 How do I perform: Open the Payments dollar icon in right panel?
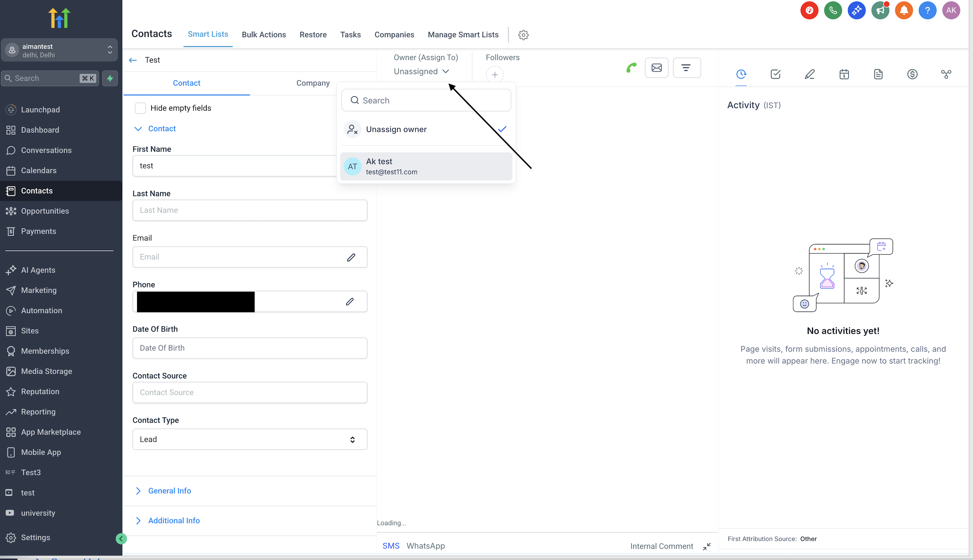click(x=912, y=74)
